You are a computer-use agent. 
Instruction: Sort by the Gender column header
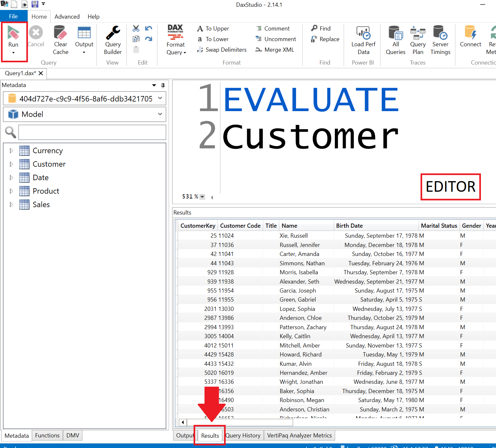point(471,226)
